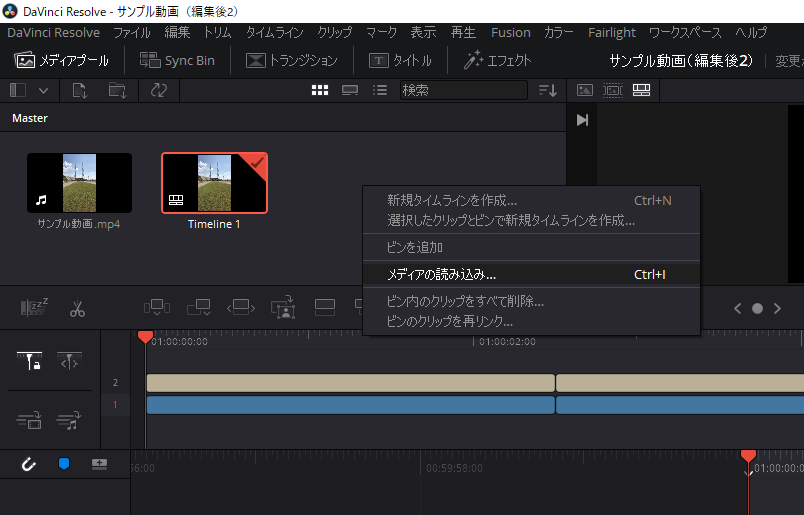Select the サンプル動画.mp4 clip thumbnail
This screenshot has width=804, height=515.
point(79,183)
